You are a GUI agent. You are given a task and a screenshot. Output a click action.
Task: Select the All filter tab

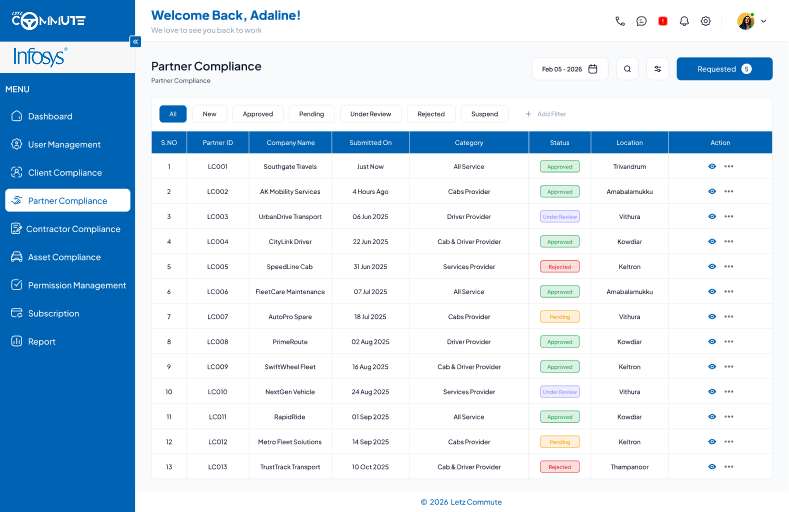click(173, 114)
